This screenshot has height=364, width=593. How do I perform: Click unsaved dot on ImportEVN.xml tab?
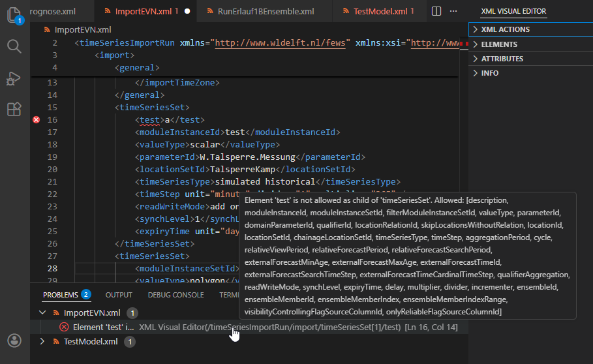(187, 11)
